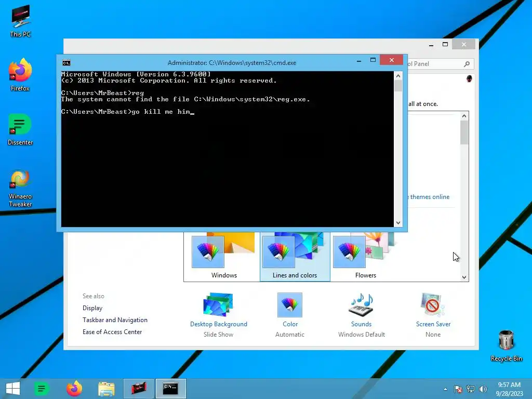Click the themes list scrollbar thumb
This screenshot has height=399, width=532.
pos(464,132)
